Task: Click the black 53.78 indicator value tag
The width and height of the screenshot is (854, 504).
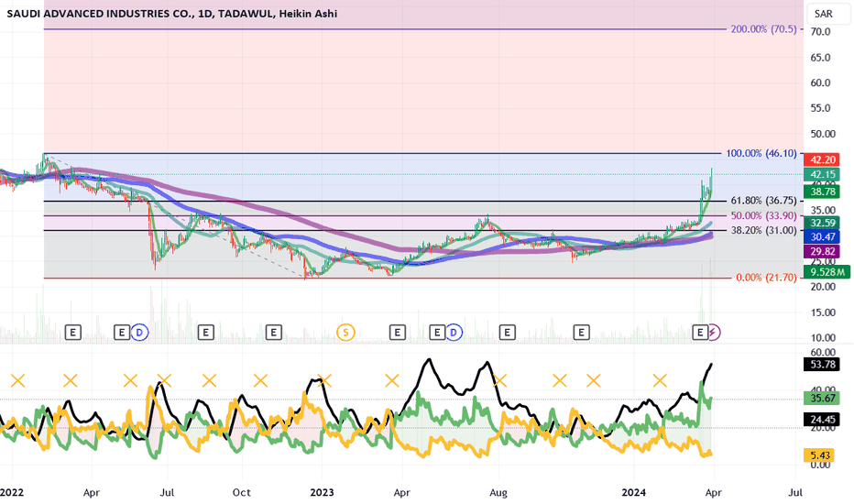Action: (x=823, y=364)
